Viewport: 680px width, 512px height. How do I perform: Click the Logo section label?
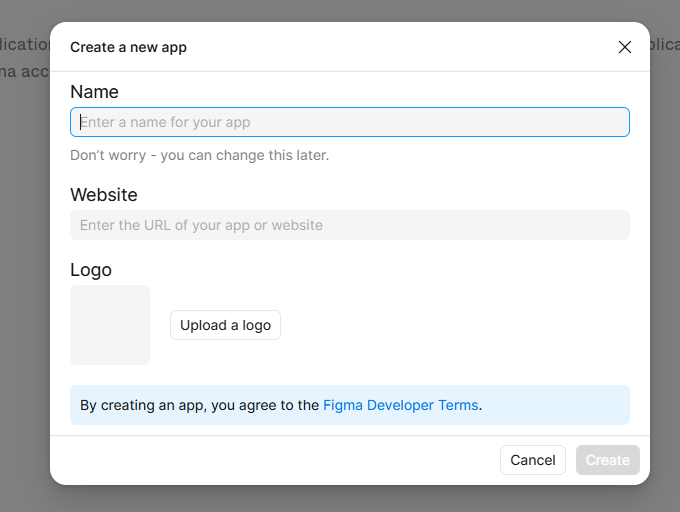[x=91, y=270]
